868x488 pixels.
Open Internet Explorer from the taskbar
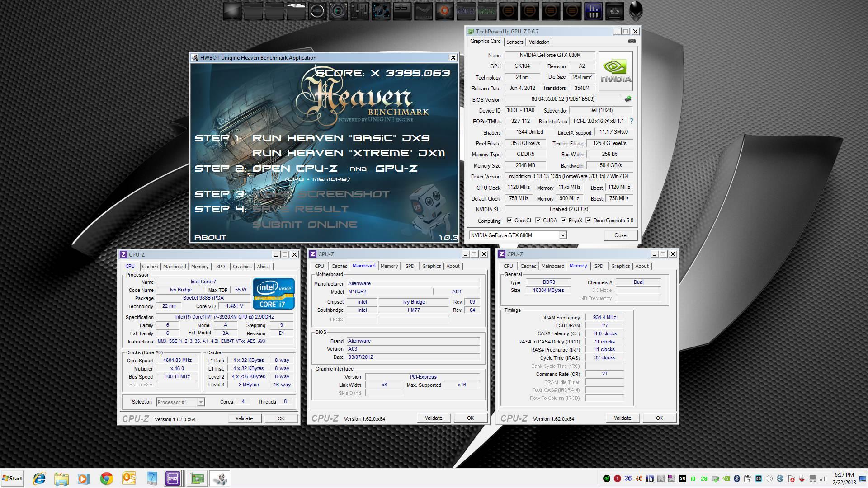[39, 479]
